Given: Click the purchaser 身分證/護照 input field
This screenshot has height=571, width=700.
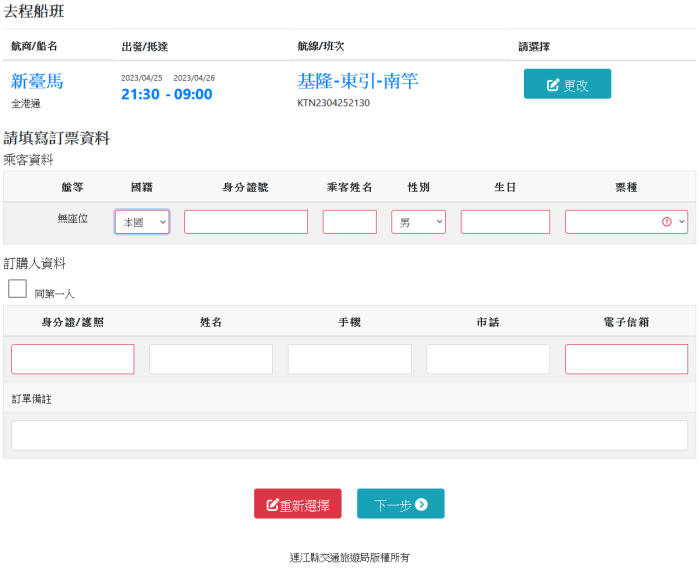Looking at the screenshot, I should point(73,359).
